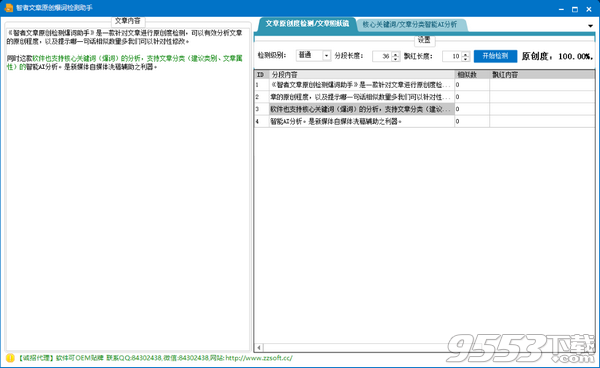Maximize the application window

click(x=575, y=9)
